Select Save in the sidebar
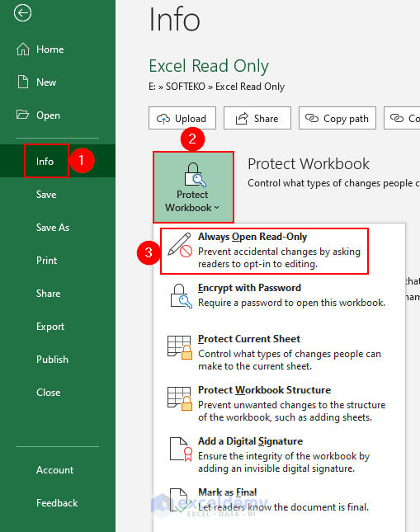Screen dimensions: 420x532 pos(58,194)
